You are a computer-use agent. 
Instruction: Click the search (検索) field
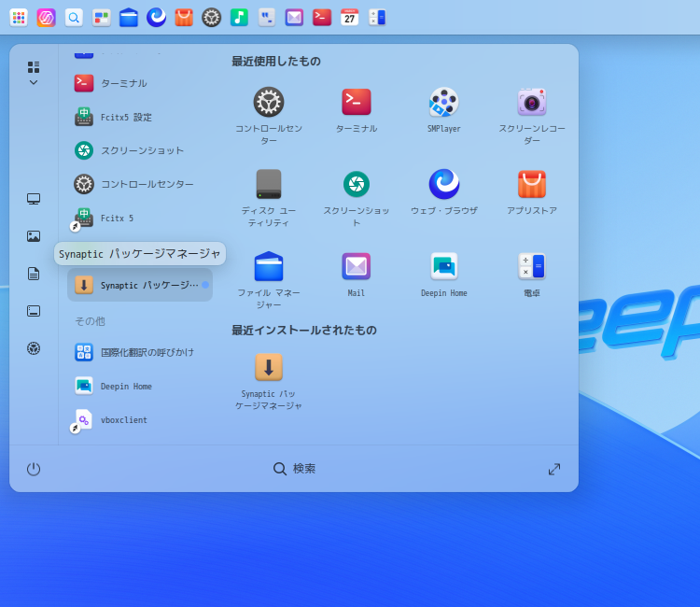pos(295,469)
